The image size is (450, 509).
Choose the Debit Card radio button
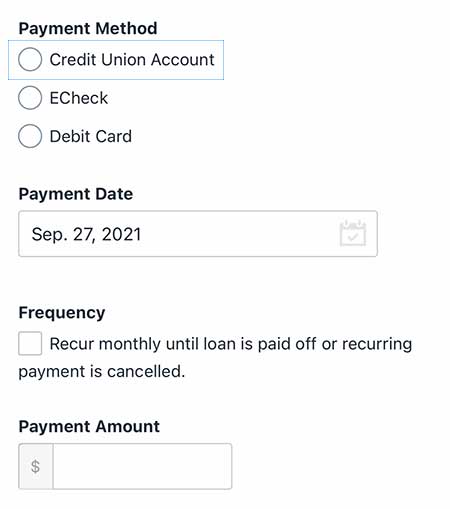[x=30, y=136]
